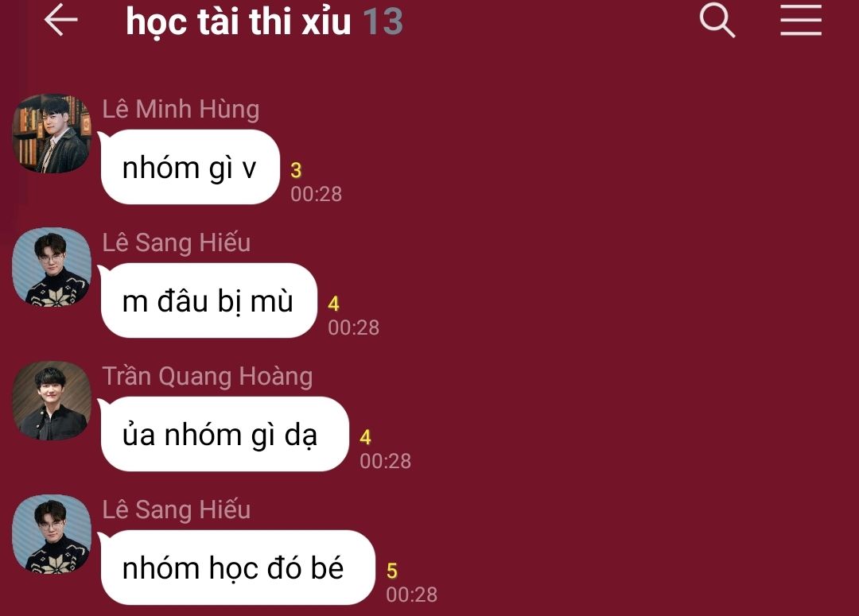
Task: Select the 'nhóm gì v' message bubble
Action: [190, 167]
